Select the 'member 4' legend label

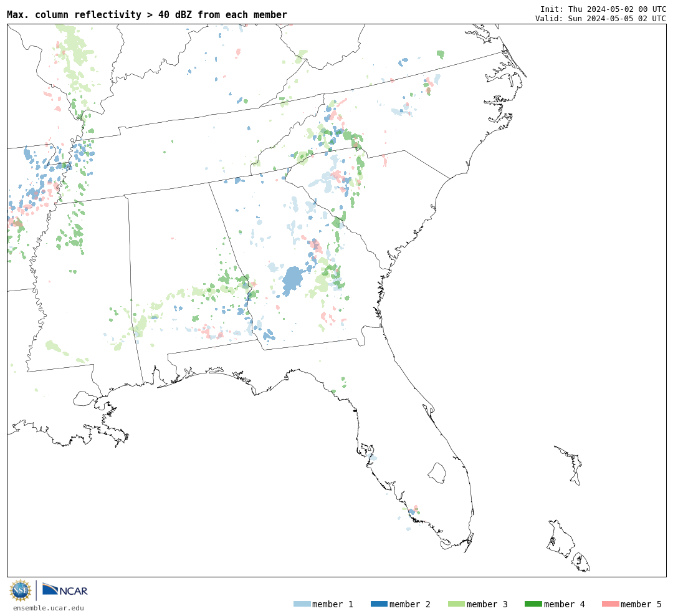click(x=565, y=604)
